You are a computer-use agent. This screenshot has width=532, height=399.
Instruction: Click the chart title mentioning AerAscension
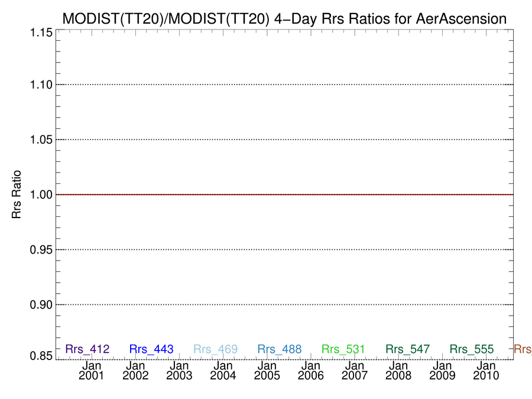(x=284, y=19)
